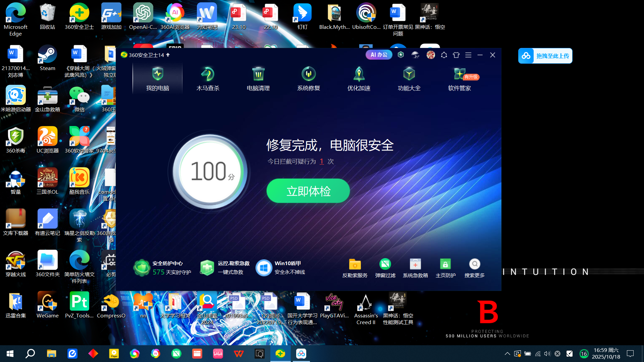Select UbisoftCo... desktop shortcut
Image resolution: width=644 pixels, height=362 pixels.
click(x=366, y=17)
